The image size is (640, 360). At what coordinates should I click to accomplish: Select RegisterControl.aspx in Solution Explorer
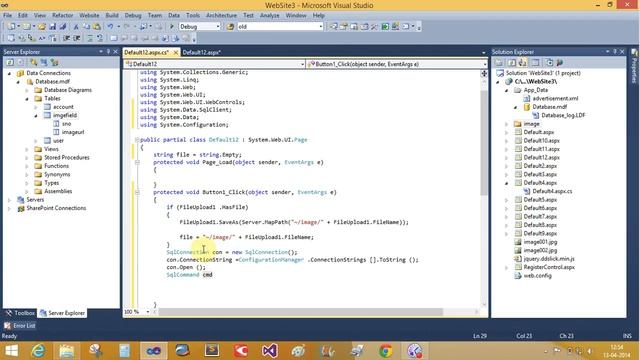[549, 267]
